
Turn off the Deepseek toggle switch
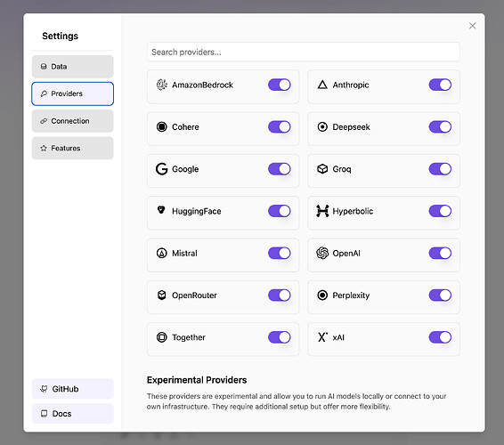tap(440, 127)
